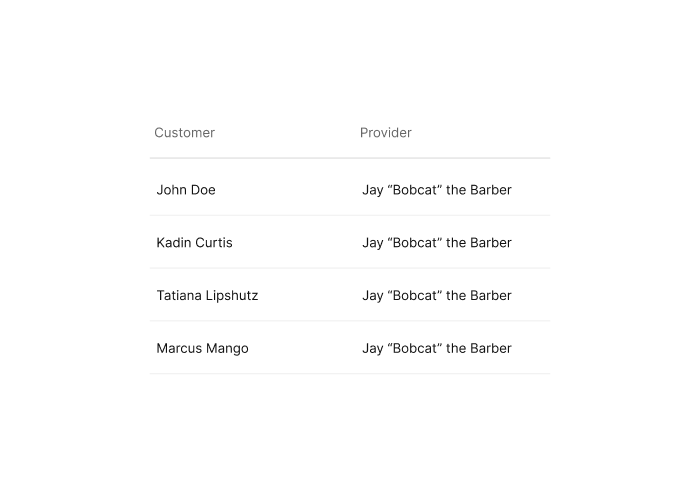Open the provider entry in Kadin Curtis's row
700x480 pixels.
tap(437, 242)
